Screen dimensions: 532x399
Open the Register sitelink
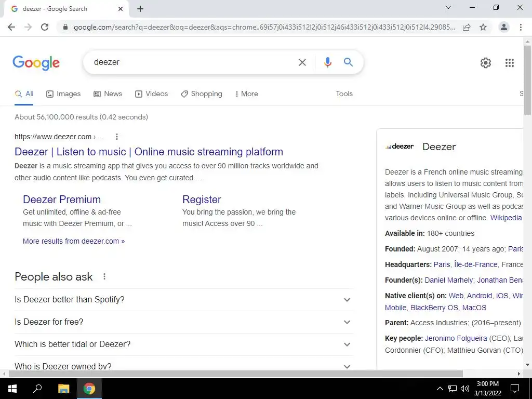[202, 199]
